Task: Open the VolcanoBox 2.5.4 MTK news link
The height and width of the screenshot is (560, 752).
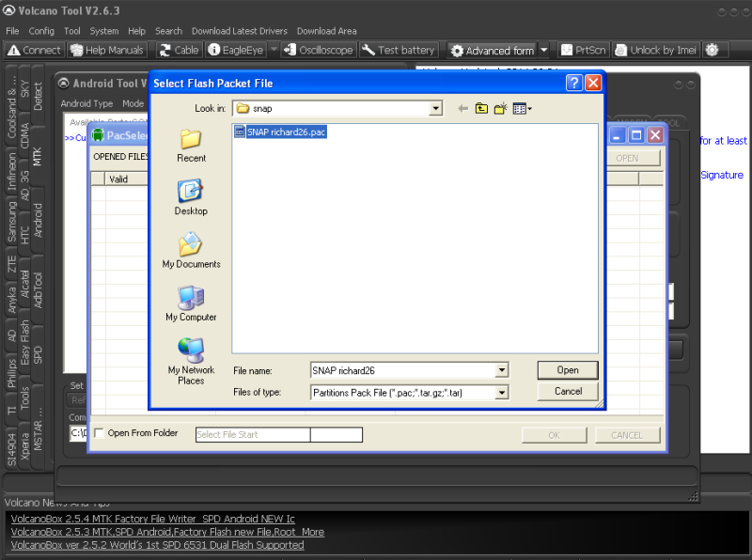Action: [152, 519]
